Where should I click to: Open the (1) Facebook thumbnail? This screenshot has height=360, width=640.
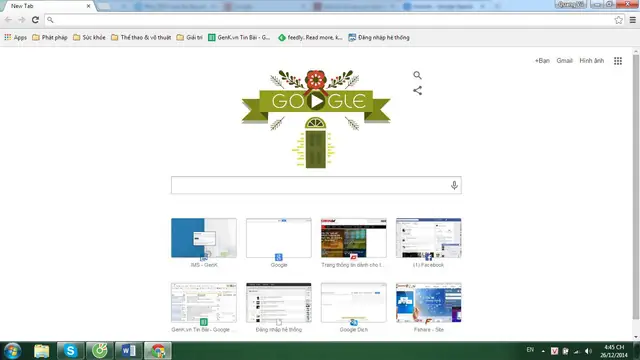[x=429, y=238]
